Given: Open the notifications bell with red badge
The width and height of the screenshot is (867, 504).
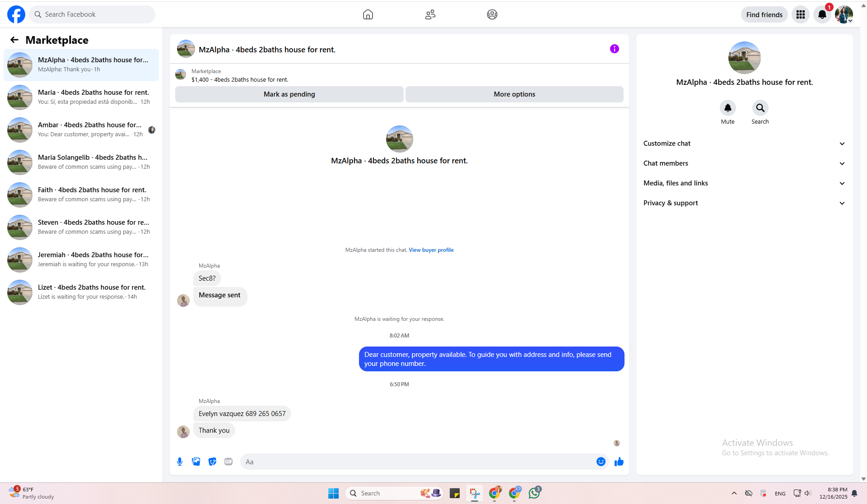Looking at the screenshot, I should point(822,14).
